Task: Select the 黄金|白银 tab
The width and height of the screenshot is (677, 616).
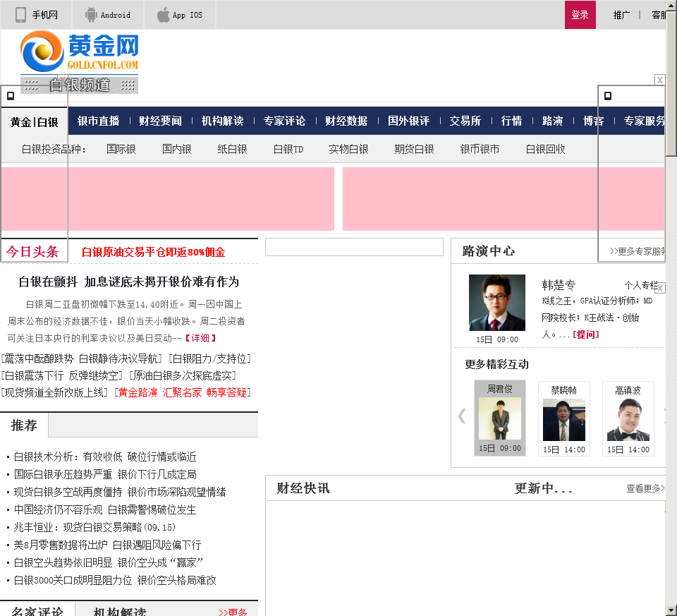Action: pyautogui.click(x=34, y=122)
